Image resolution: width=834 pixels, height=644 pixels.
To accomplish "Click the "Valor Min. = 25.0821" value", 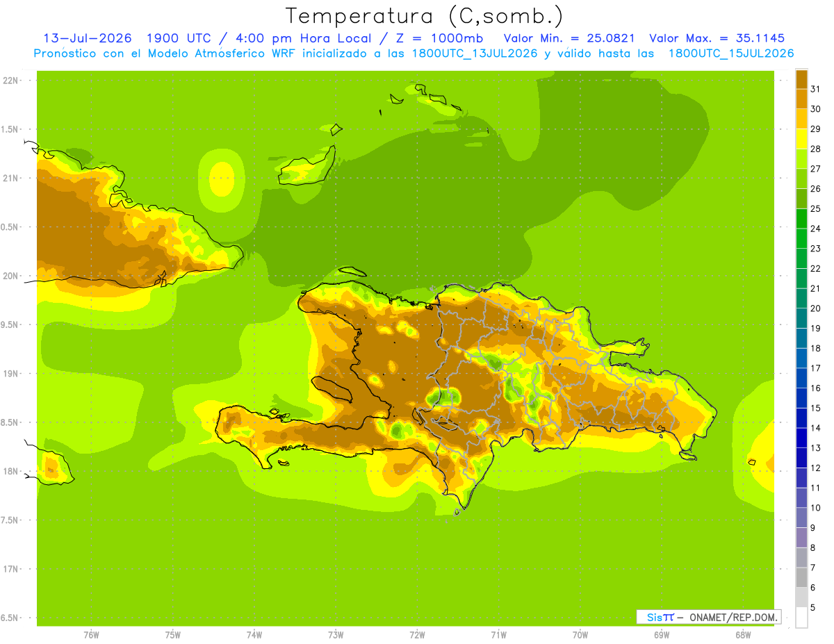I will [x=569, y=38].
